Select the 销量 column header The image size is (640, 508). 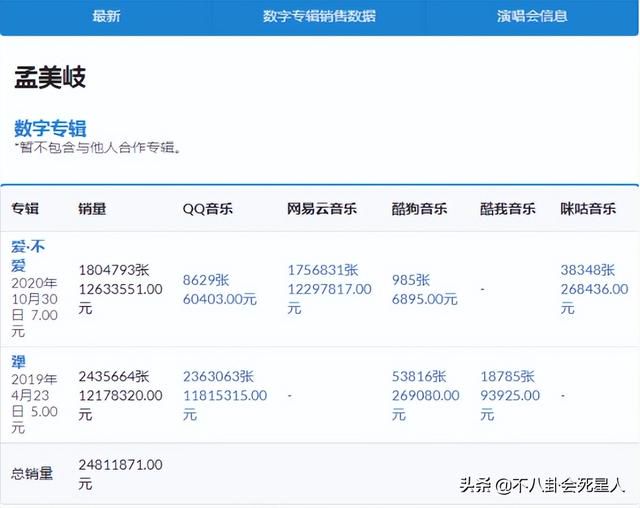pyautogui.click(x=92, y=209)
